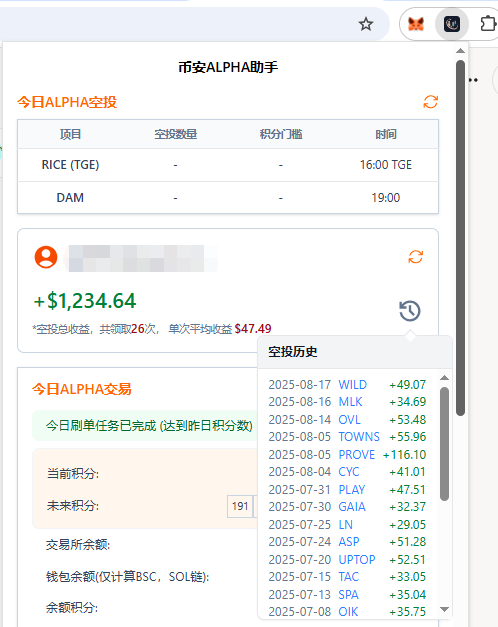Screen dimensions: 498x627
Task: Open the MetaMask fox extension
Action: [416, 24]
